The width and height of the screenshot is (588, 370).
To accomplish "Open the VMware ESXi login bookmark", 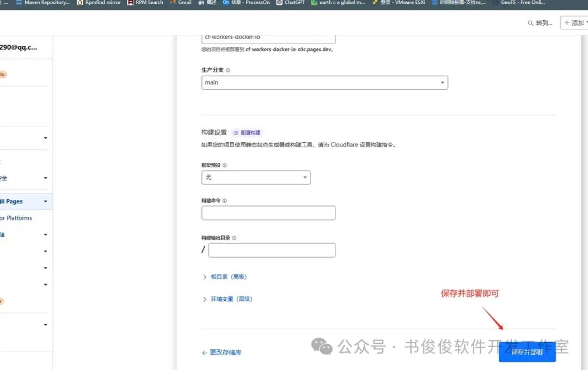I will (398, 2).
